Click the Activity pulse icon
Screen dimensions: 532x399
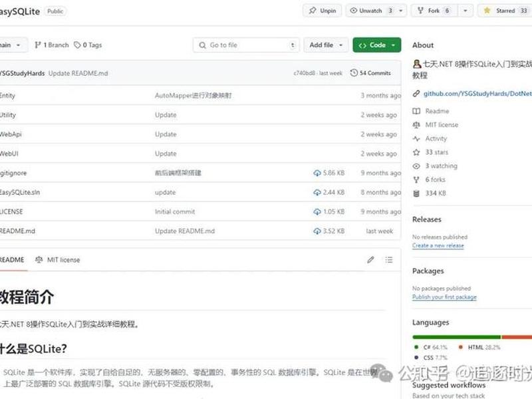[x=416, y=138]
